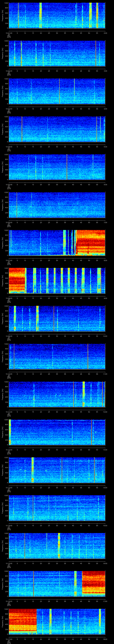The width and height of the screenshot is (114, 644).
Task: Click the 10:13:00 timestamp text
Action: click(x=9, y=487)
